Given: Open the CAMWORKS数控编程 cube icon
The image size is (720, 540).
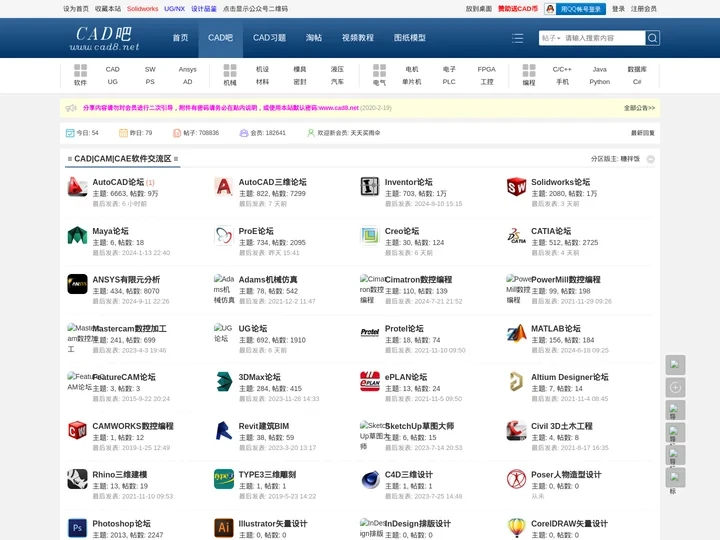Looking at the screenshot, I should (x=77, y=431).
